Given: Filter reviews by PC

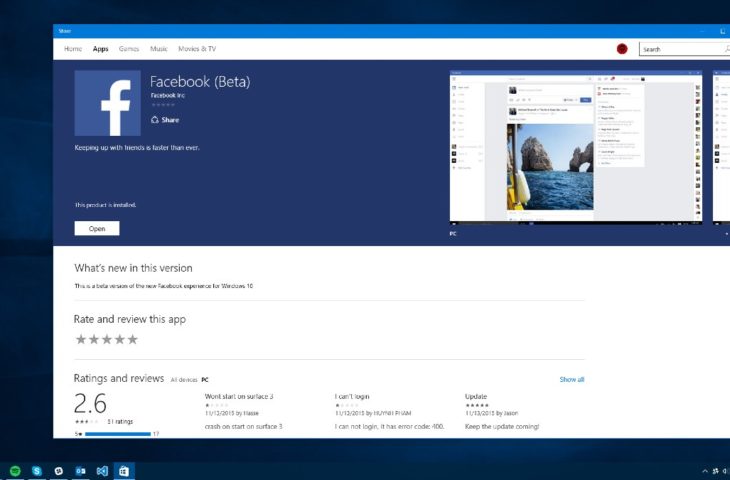Looking at the screenshot, I should point(205,380).
